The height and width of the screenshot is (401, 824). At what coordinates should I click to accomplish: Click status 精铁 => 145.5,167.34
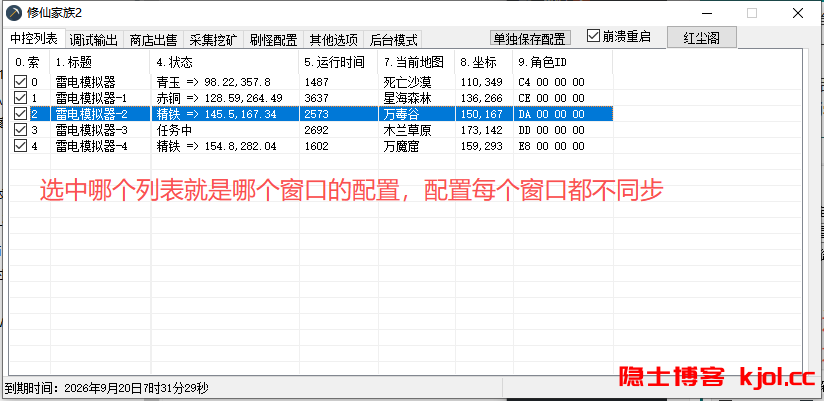216,114
